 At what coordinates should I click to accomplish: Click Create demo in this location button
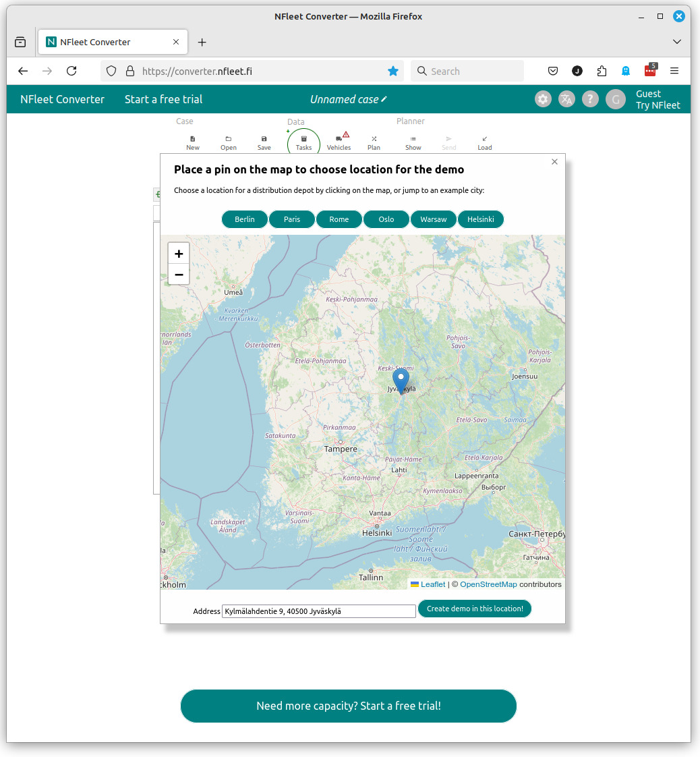click(475, 609)
